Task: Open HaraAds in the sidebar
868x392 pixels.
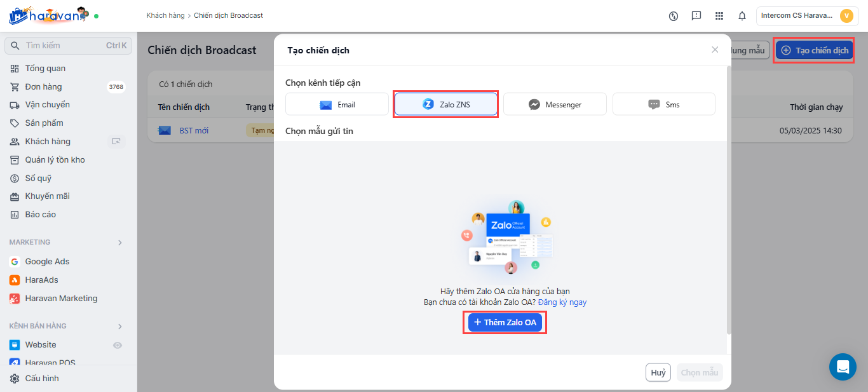Action: 41,280
